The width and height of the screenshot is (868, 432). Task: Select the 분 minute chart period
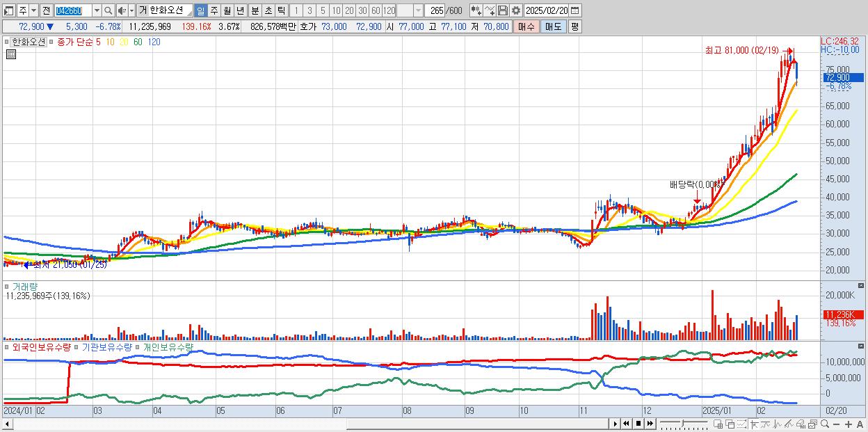(x=255, y=10)
